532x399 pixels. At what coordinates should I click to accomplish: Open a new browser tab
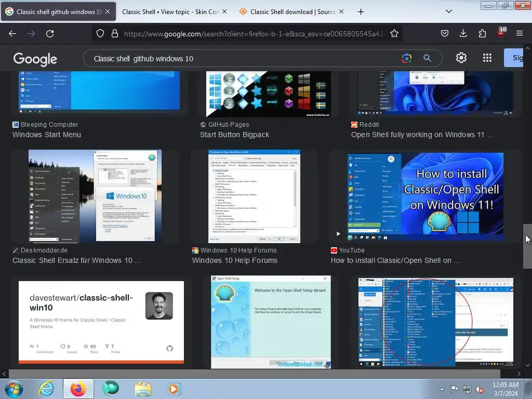[x=361, y=12]
